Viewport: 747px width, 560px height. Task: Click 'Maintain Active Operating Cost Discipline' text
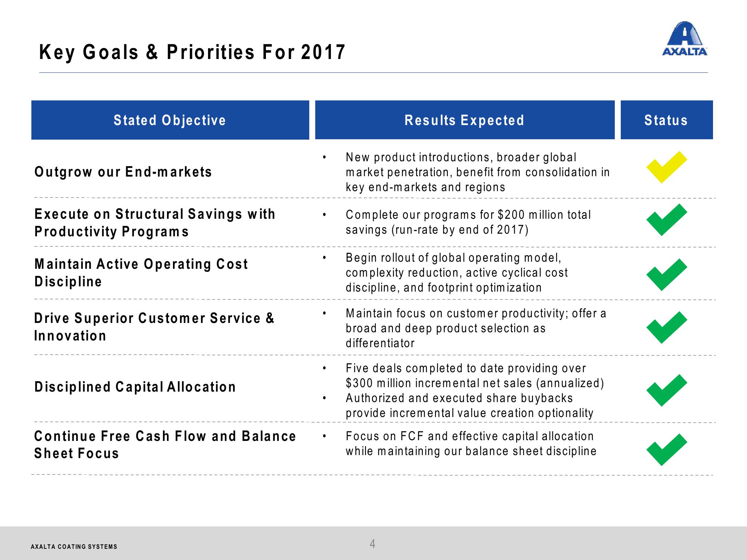click(x=141, y=273)
